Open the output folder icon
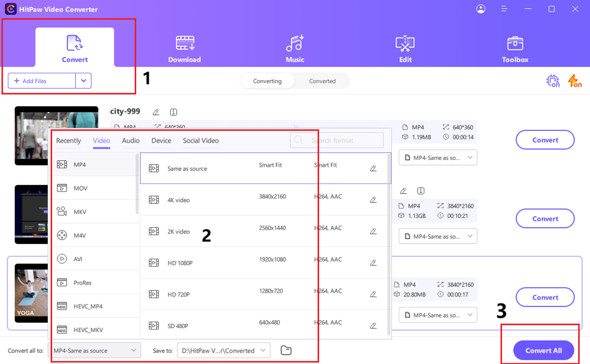Screen dimensions: 590x364 pyautogui.click(x=286, y=350)
